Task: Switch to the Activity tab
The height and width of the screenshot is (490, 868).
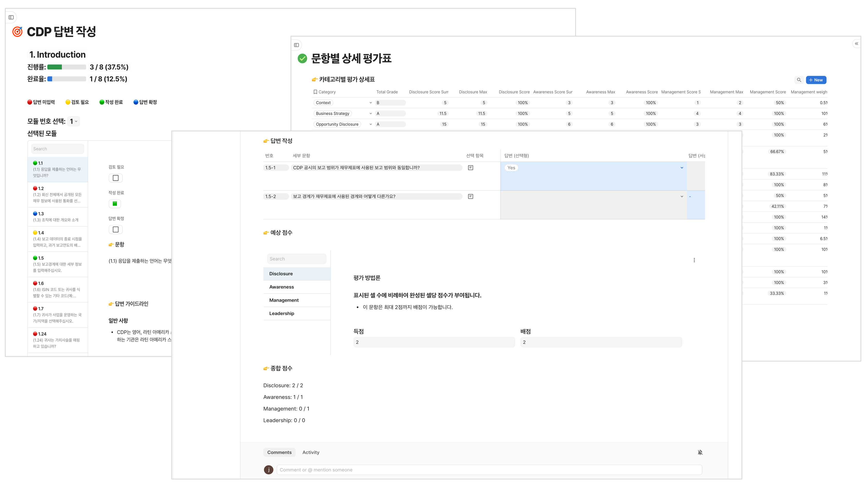Action: [x=310, y=452]
